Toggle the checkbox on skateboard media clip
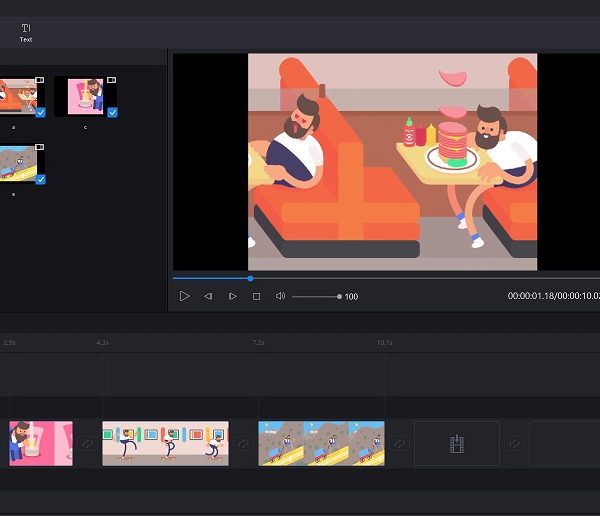600x516 pixels. tap(39, 180)
